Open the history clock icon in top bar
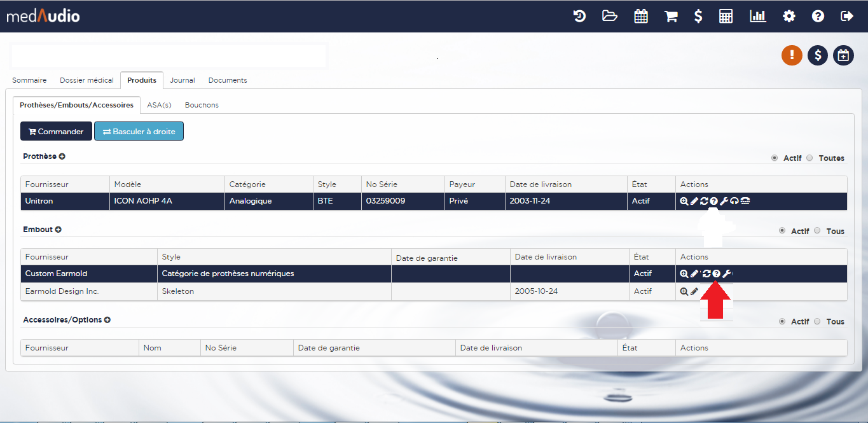Image resolution: width=868 pixels, height=423 pixels. pos(579,17)
